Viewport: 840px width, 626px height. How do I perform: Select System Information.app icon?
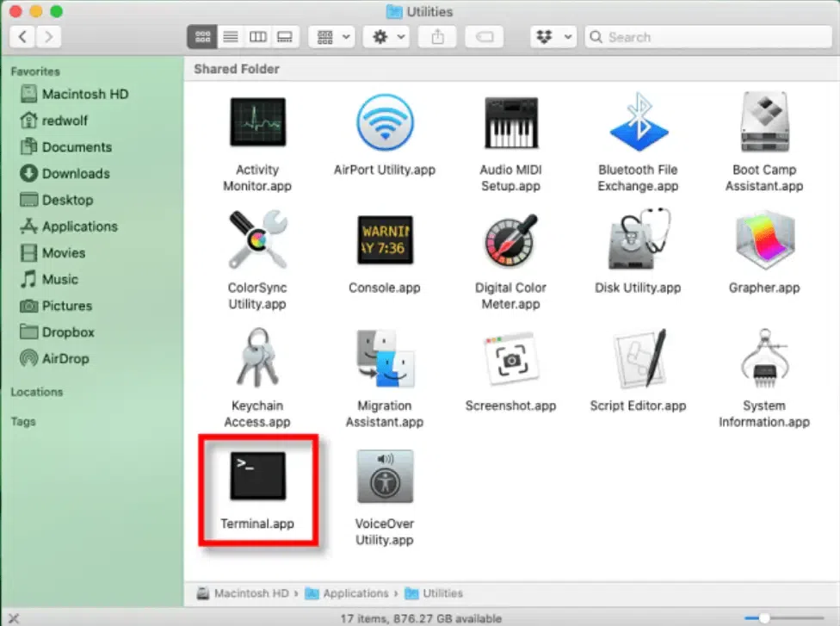pos(764,357)
